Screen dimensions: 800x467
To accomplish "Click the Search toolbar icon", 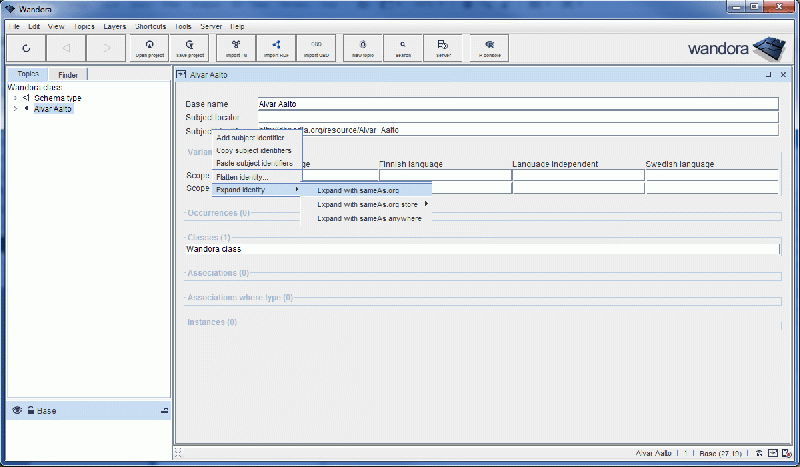I will 403,47.
